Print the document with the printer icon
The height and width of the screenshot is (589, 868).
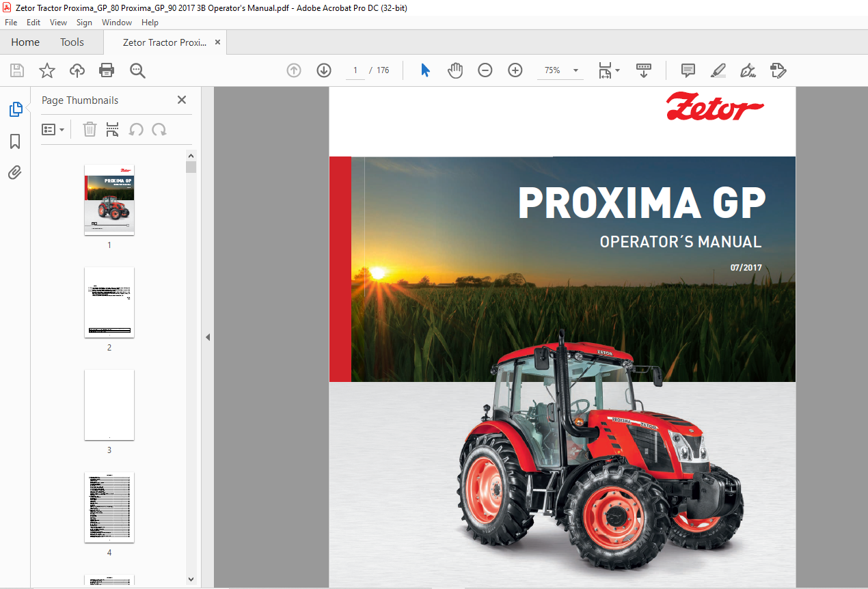coord(107,70)
